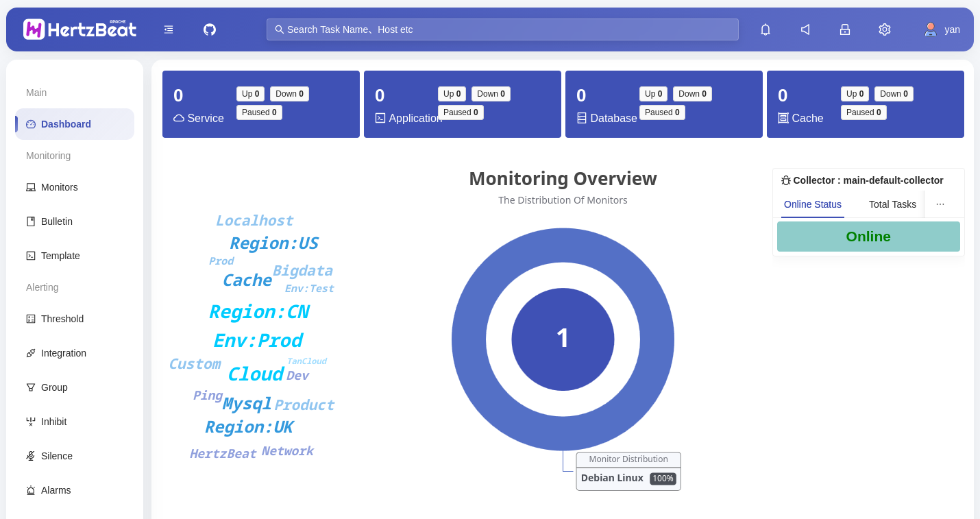Open notifications bell icon

pos(765,29)
